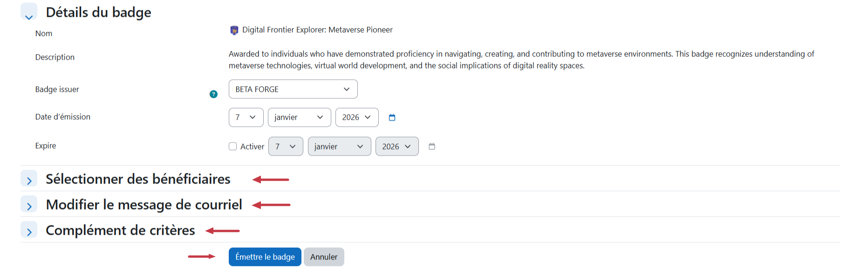
Task: Open the BETA FORGE issuer dropdown
Action: tap(293, 89)
